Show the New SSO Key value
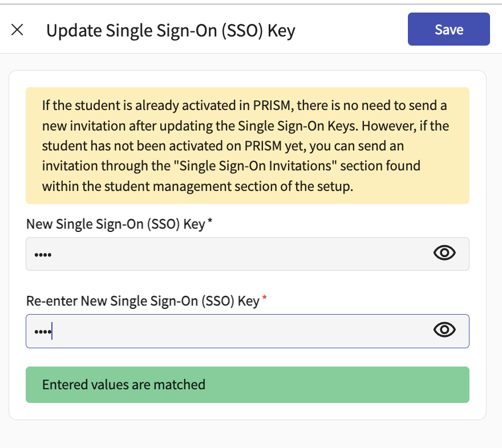502x448 pixels. pos(444,254)
